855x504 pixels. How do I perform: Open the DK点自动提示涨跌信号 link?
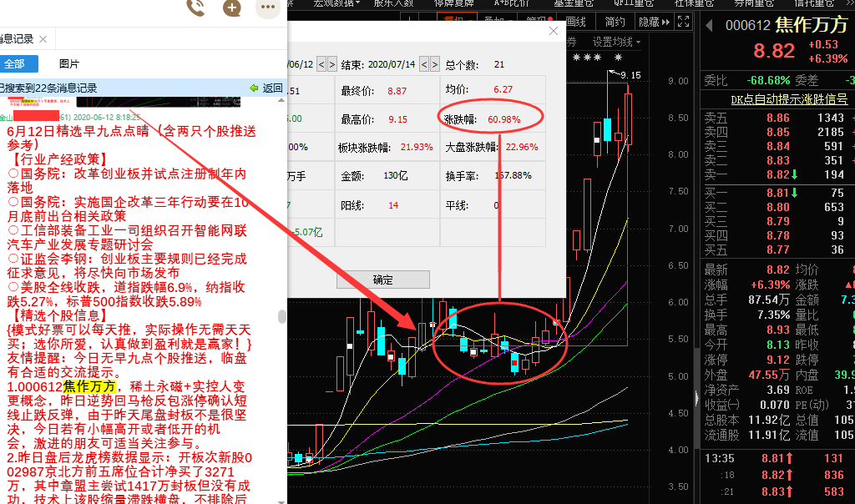789,99
